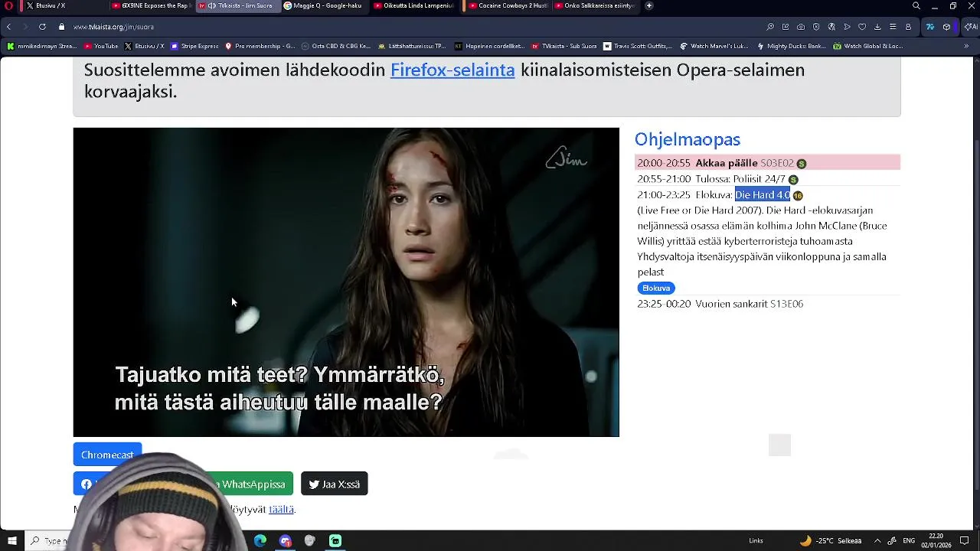Select the Vuorien sankarit S13E06 program row

coord(767,304)
